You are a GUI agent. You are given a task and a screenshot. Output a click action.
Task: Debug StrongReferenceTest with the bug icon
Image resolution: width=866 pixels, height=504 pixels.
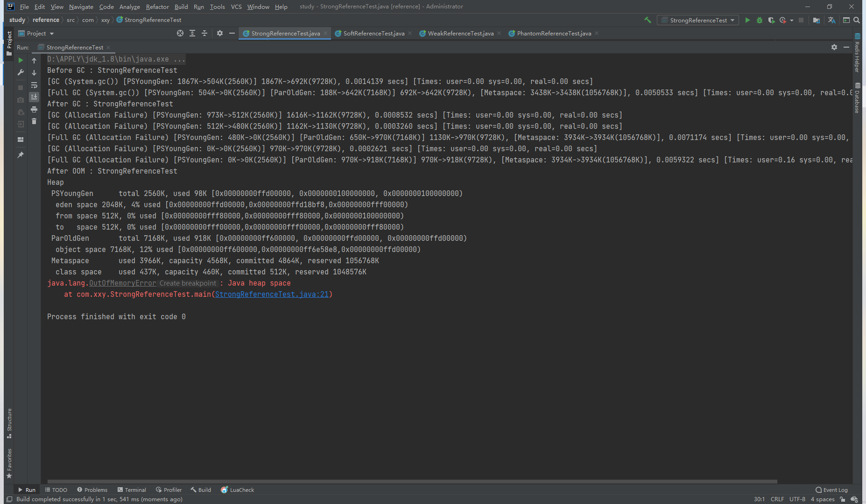click(760, 20)
